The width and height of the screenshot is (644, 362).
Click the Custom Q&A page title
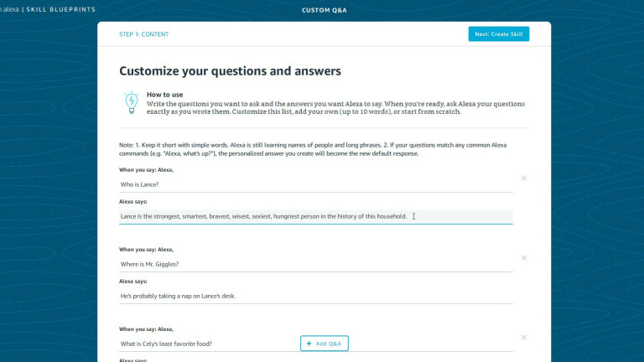324,10
